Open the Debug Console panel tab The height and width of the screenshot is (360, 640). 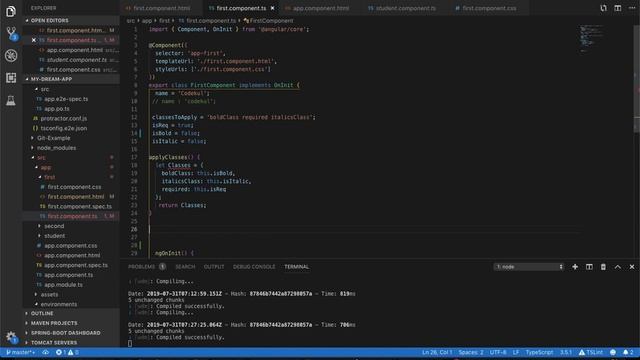click(254, 267)
